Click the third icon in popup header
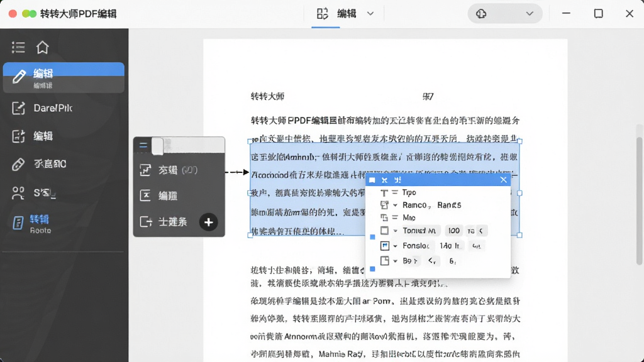This screenshot has height=362, width=644. [x=397, y=180]
